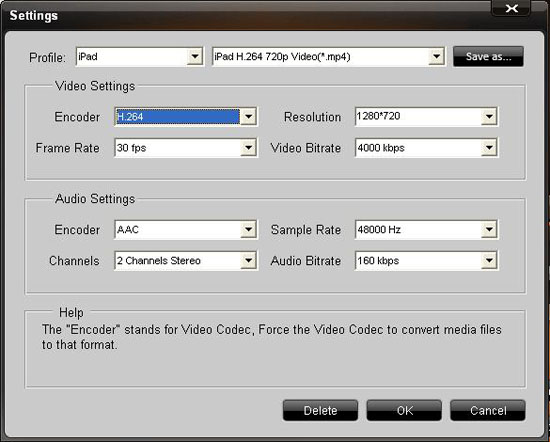The image size is (550, 442).
Task: Click the Sample Rate label
Action: click(306, 230)
